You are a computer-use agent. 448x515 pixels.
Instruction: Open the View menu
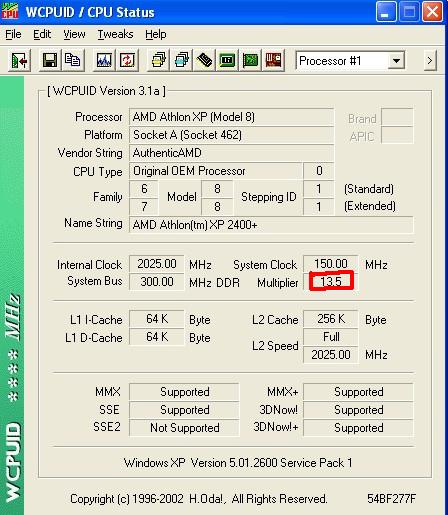pyautogui.click(x=74, y=34)
